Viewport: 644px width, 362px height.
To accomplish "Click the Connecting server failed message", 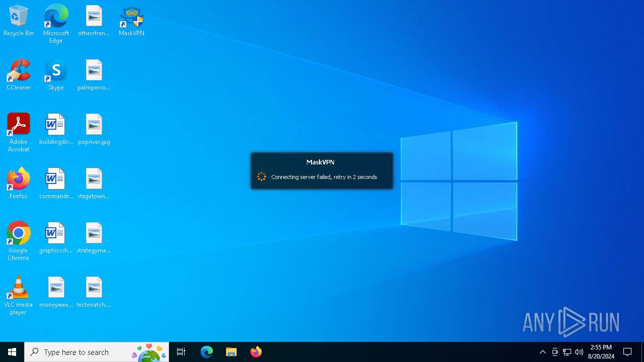I will (324, 177).
